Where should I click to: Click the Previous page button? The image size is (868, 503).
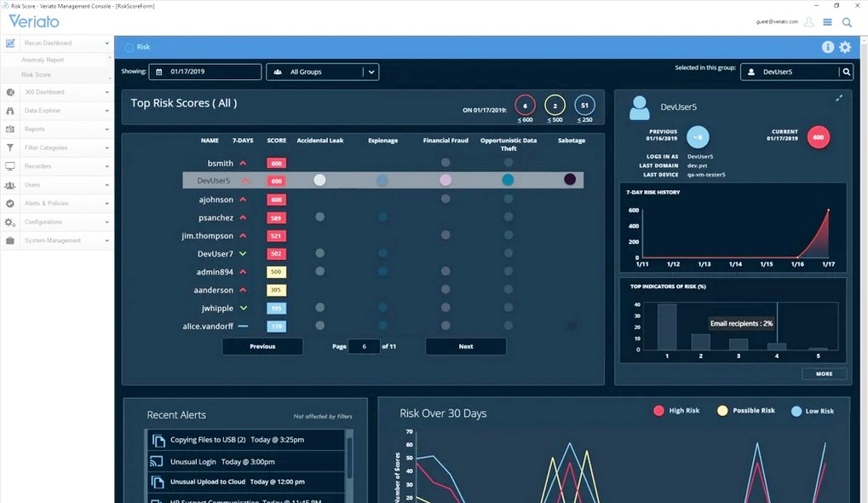coord(262,347)
